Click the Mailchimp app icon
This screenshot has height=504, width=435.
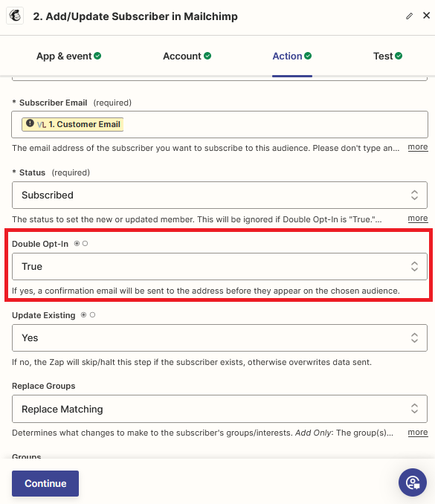15,16
